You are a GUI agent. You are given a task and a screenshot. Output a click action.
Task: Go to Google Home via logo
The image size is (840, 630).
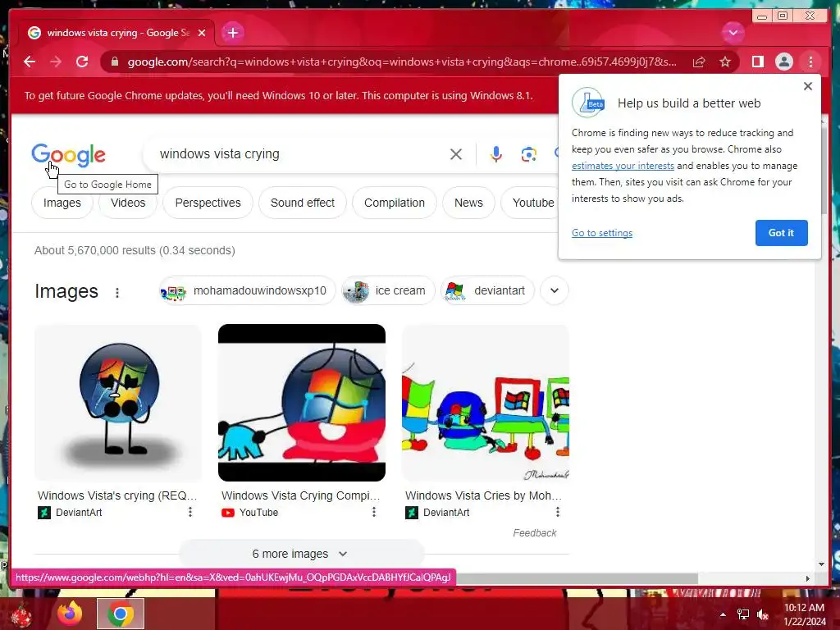click(68, 155)
